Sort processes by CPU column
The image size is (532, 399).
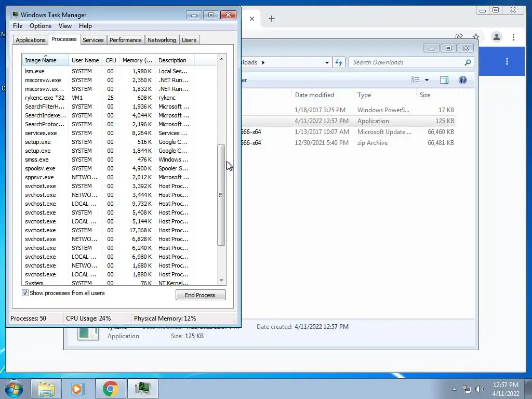(x=111, y=60)
